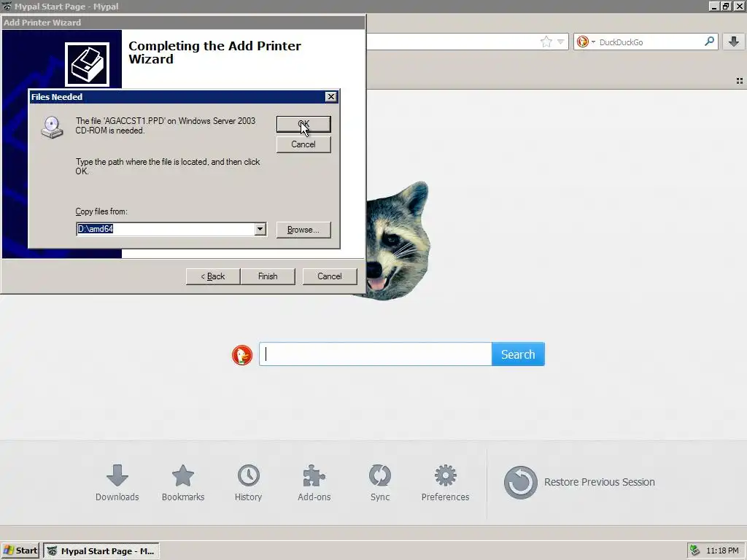This screenshot has width=747, height=560.
Task: Cancel the Files Needed dialog
Action: click(x=303, y=144)
